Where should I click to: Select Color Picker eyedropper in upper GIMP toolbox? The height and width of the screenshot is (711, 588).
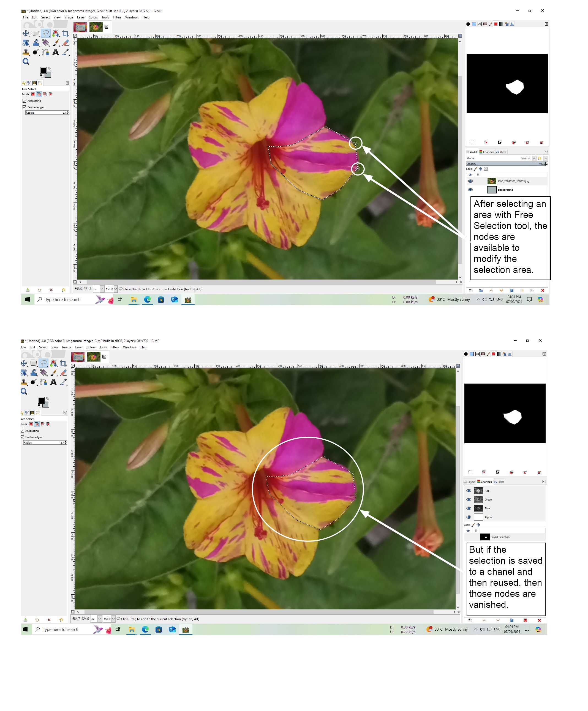(x=65, y=52)
